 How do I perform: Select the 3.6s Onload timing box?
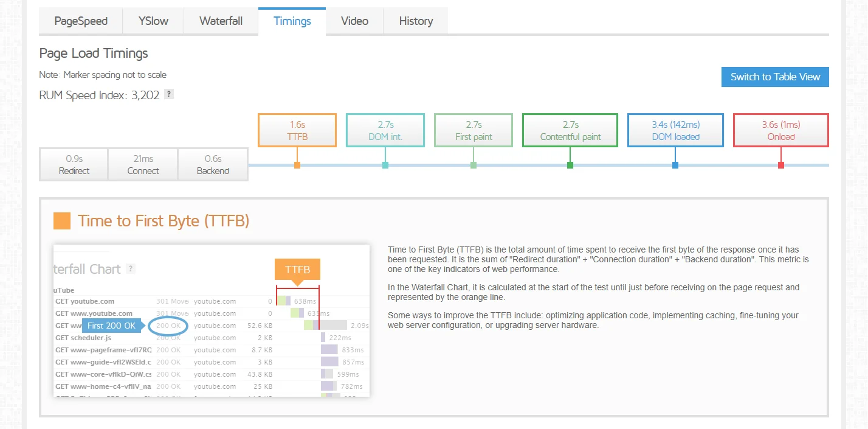coord(781,130)
